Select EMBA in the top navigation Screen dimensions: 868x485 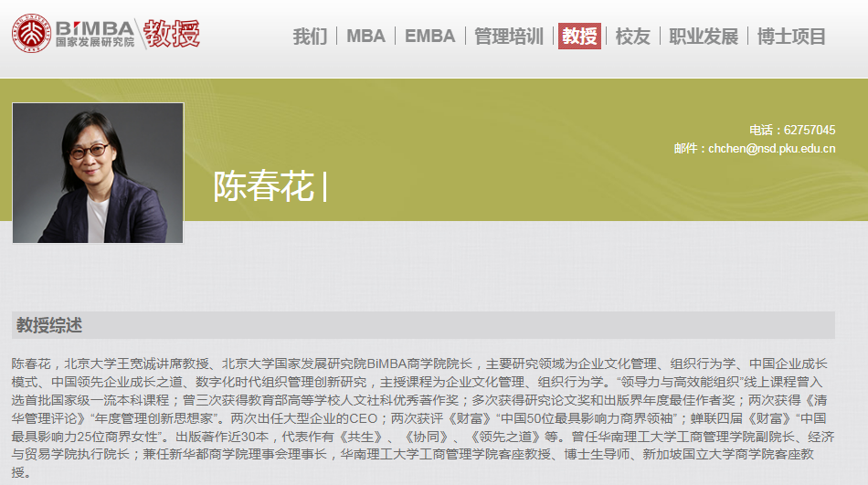point(429,37)
